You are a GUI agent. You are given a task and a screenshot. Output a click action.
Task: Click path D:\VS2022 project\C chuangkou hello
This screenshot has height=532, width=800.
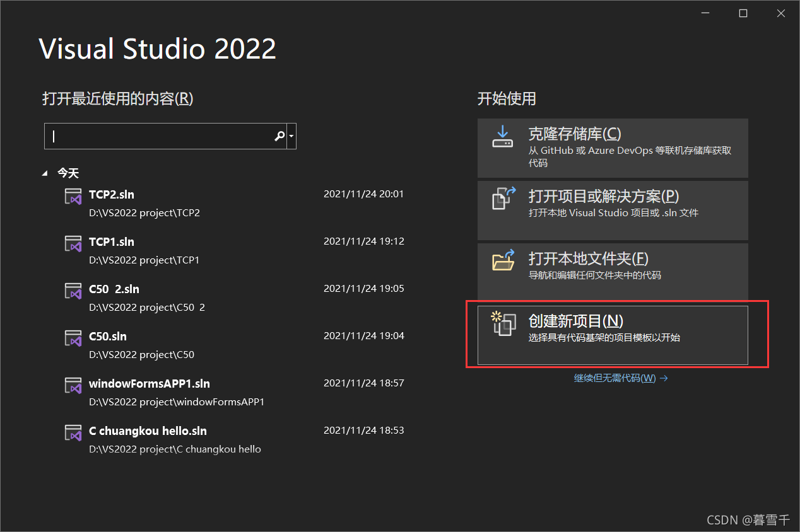175,449
